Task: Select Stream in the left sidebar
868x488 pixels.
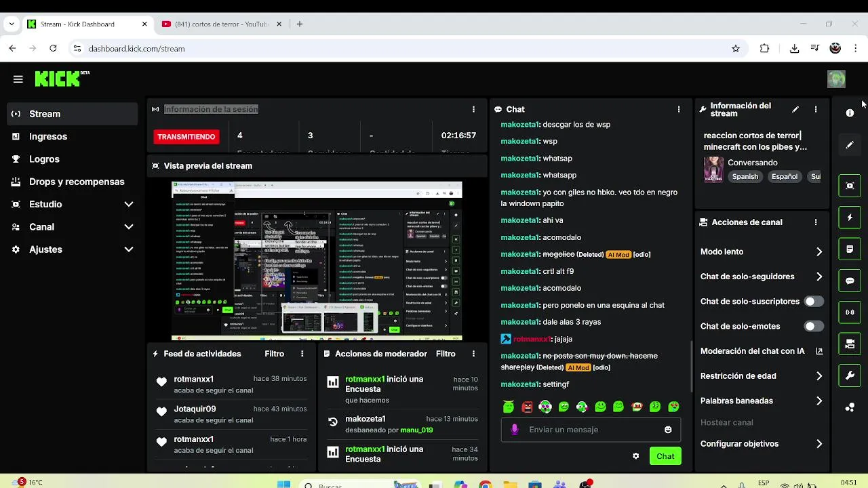Action: click(x=73, y=114)
